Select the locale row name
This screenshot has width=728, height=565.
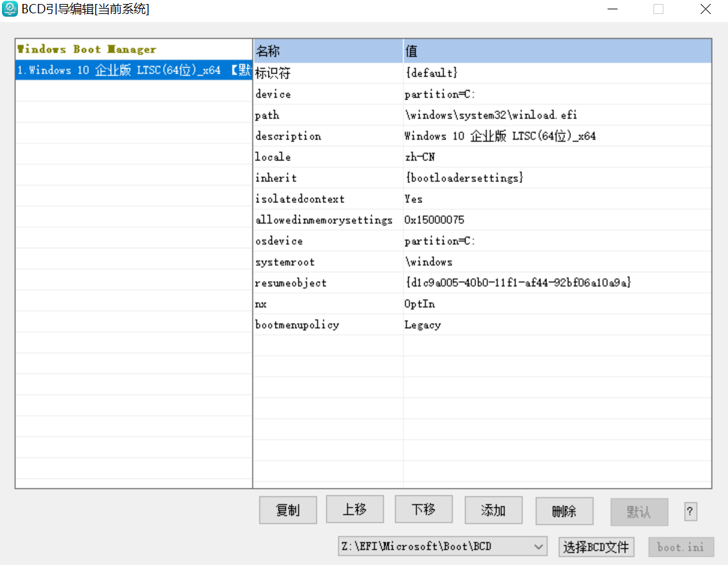pos(273,157)
